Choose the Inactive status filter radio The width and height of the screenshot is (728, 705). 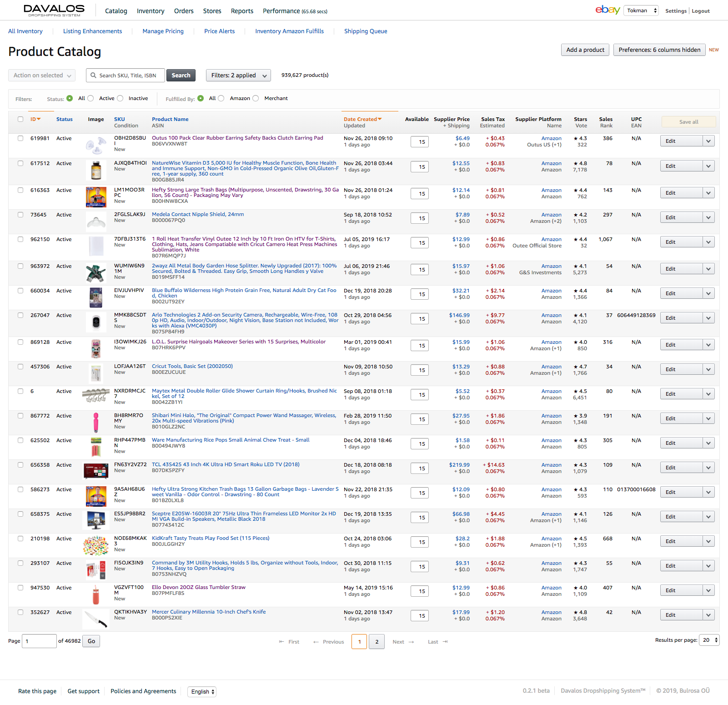[x=120, y=98]
